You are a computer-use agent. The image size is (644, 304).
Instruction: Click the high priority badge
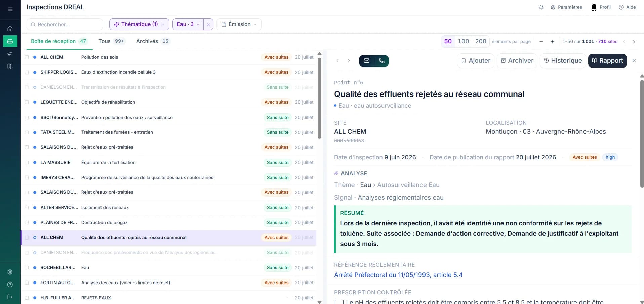pyautogui.click(x=610, y=157)
